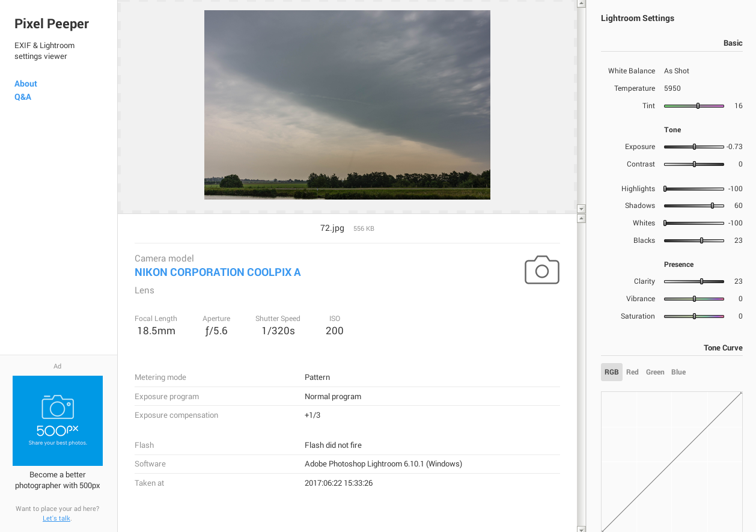Click the camera icon beside the camera model
This screenshot has width=756, height=532.
coord(541,270)
